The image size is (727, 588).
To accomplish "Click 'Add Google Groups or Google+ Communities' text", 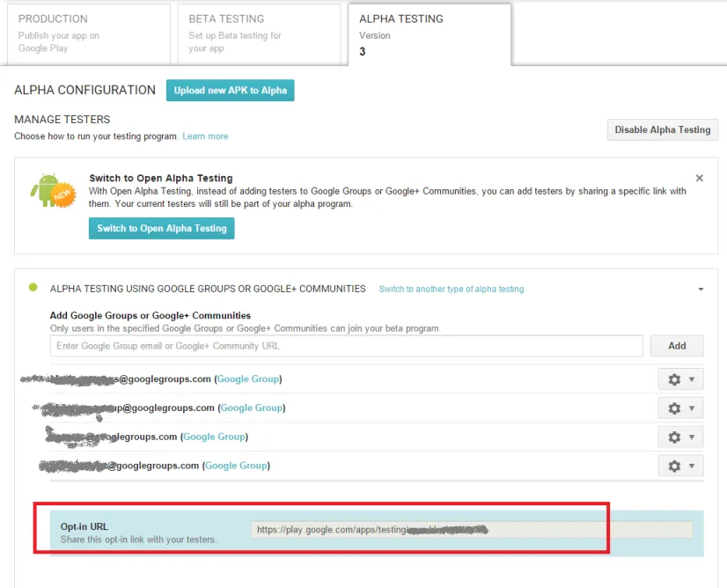I will [x=151, y=315].
